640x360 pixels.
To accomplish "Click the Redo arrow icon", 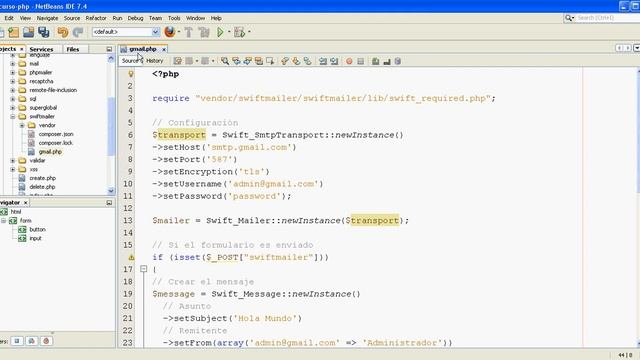I will [78, 32].
